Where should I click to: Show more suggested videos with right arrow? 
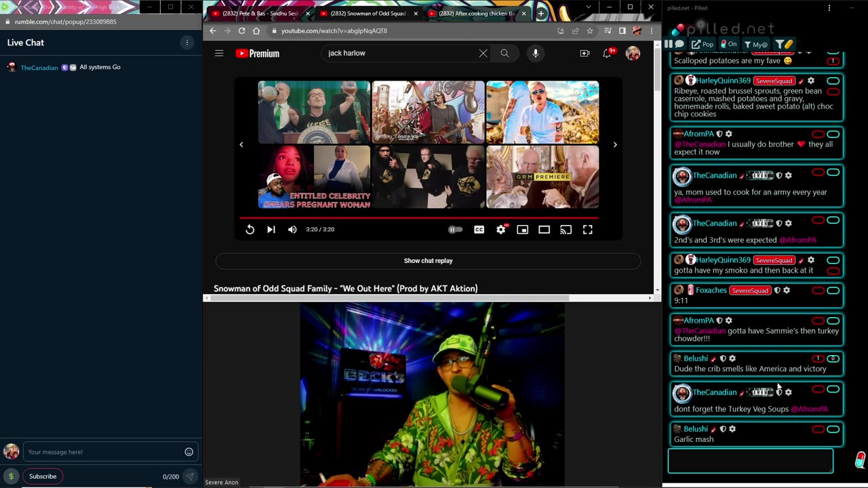[x=615, y=144]
